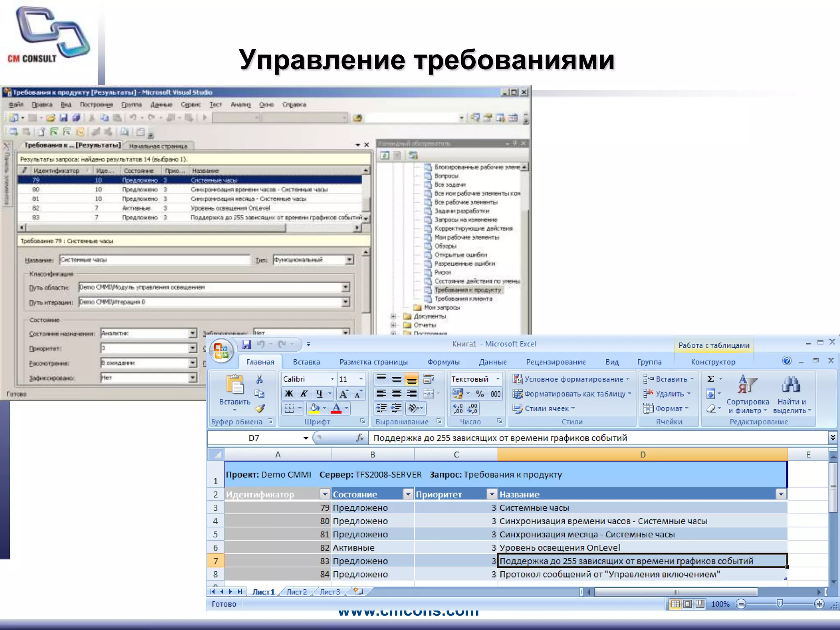Image resolution: width=840 pixels, height=630 pixels.
Task: Open the Формулы ribbon tab
Action: [x=443, y=362]
